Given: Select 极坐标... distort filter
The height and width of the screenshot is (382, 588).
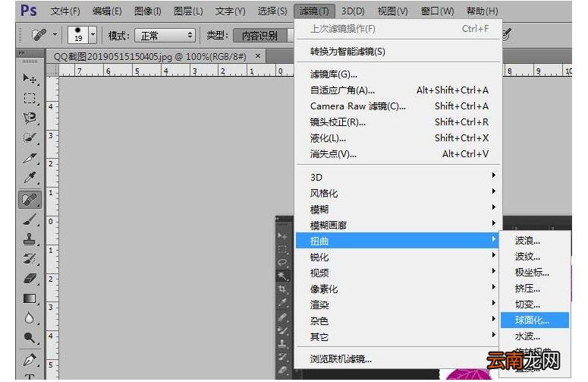Looking at the screenshot, I should coord(535,273).
